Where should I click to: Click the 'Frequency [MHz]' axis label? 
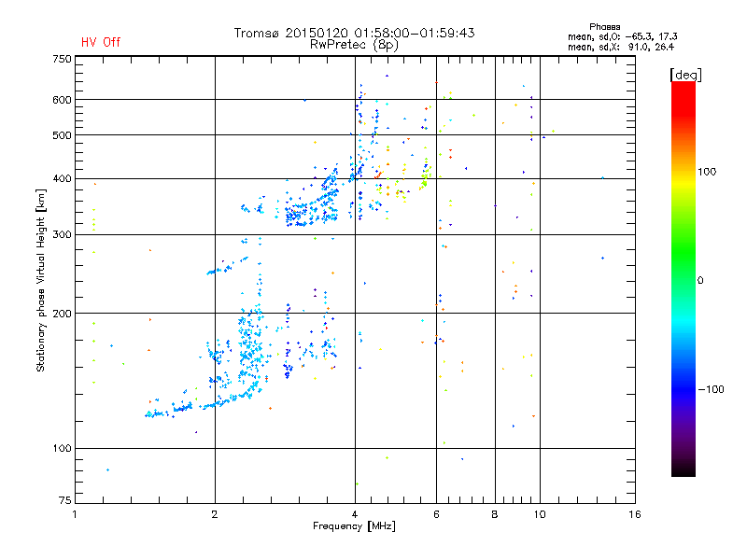(x=354, y=526)
